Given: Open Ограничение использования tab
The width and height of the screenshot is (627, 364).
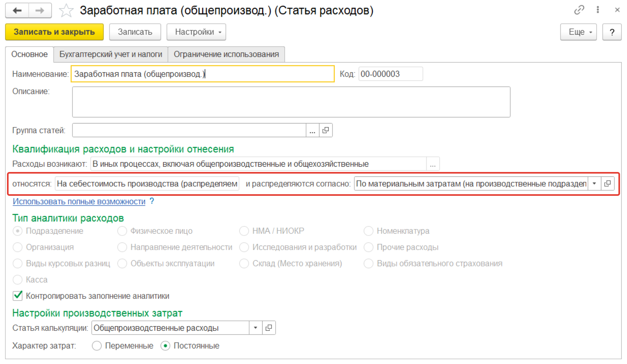Looking at the screenshot, I should click(226, 54).
